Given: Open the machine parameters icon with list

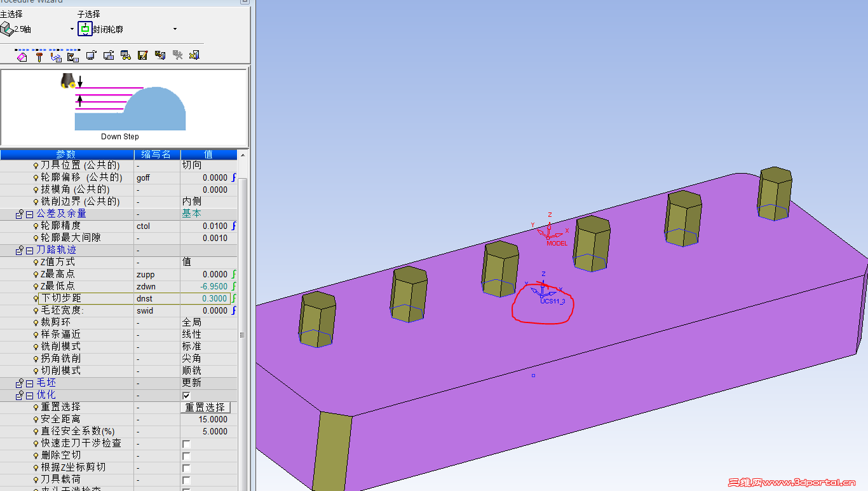Looking at the screenshot, I should click(73, 56).
